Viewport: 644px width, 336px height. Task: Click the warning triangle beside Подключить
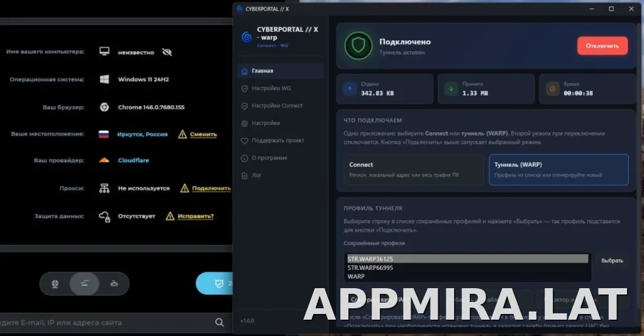[x=185, y=188]
